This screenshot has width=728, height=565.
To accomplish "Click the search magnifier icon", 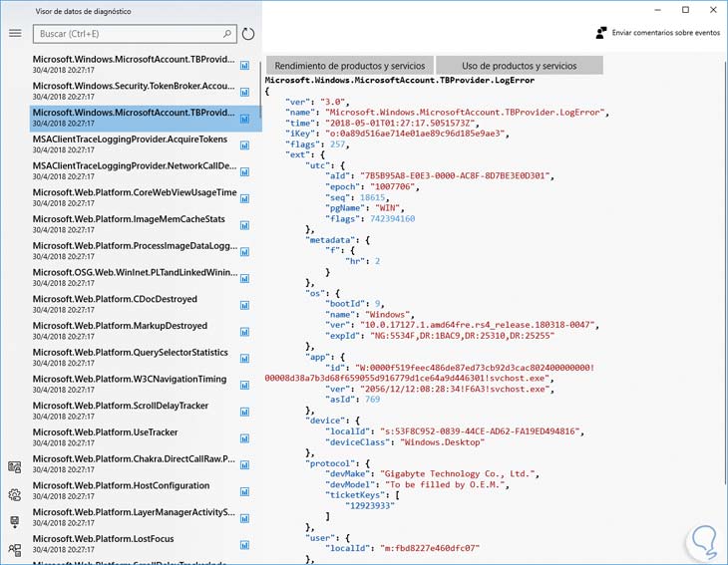I will click(227, 34).
